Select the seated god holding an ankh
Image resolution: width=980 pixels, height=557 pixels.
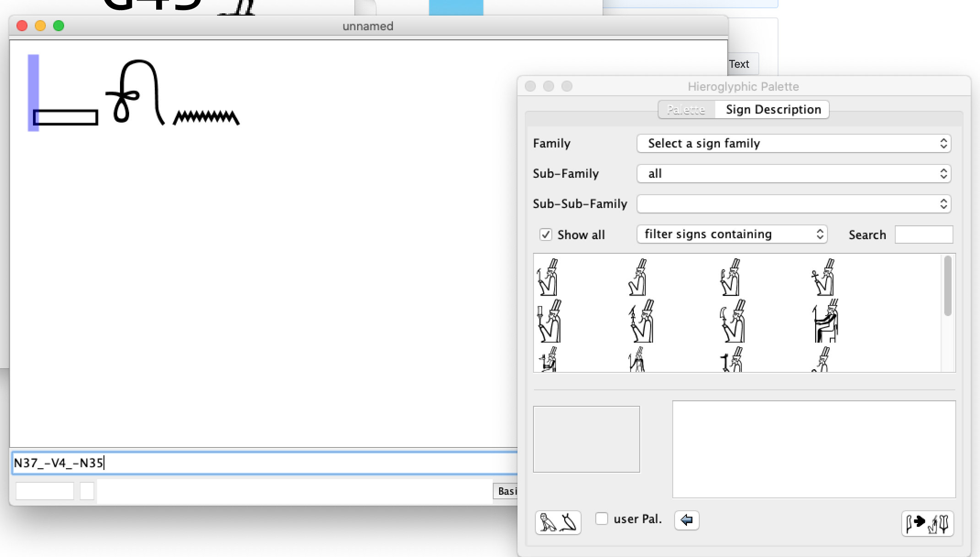[823, 278]
